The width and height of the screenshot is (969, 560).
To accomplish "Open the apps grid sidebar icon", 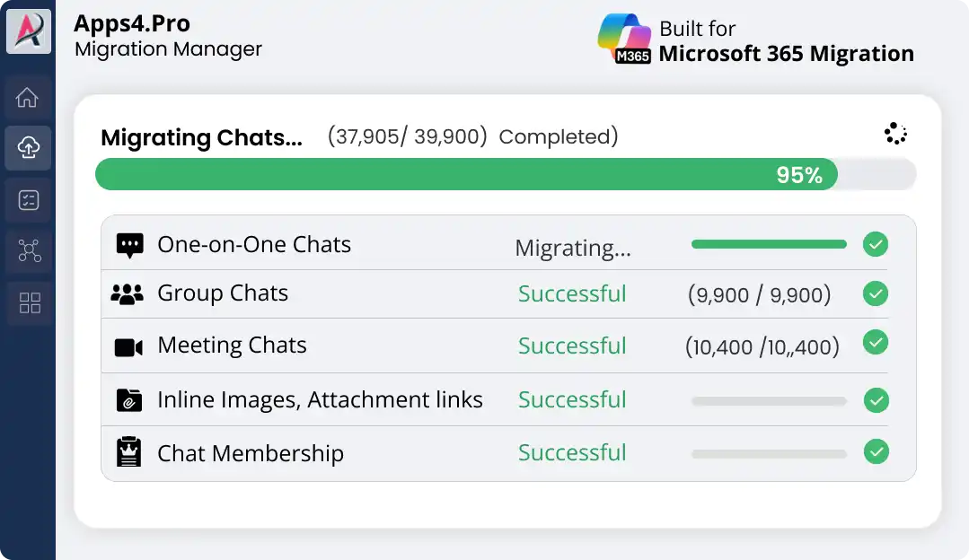I will tap(30, 302).
